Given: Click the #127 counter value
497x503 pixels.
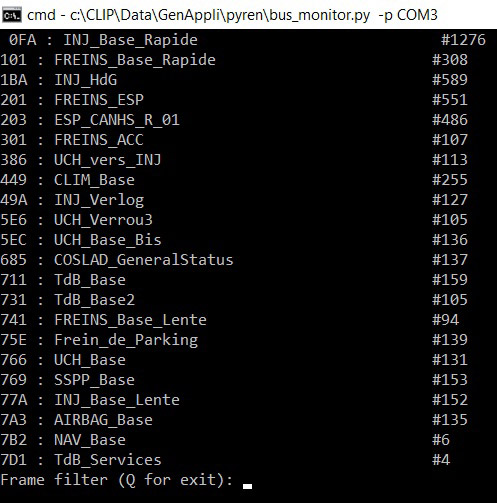Looking at the screenshot, I should point(450,200).
